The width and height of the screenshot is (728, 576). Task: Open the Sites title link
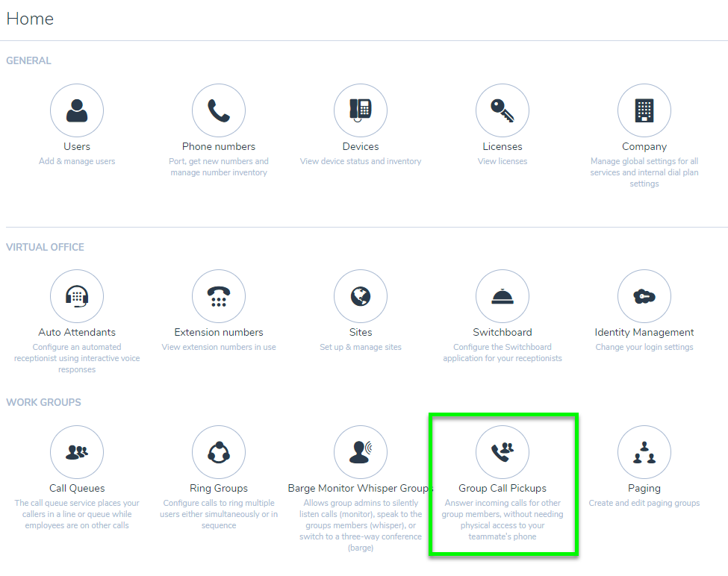[361, 333]
